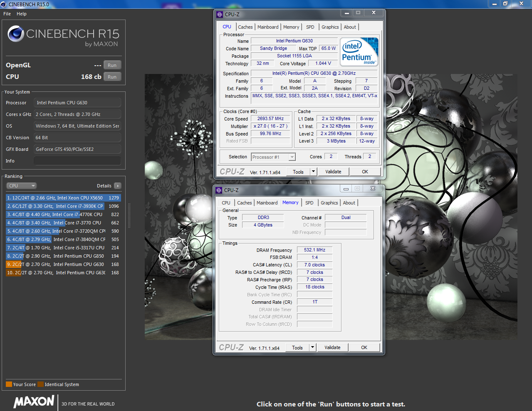Click the Your Score orange legend swatch
The image size is (532, 411).
point(9,384)
